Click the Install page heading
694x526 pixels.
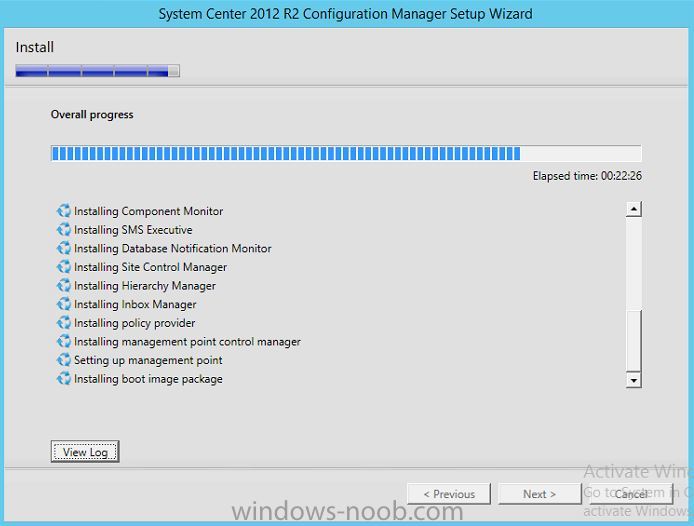(35, 47)
